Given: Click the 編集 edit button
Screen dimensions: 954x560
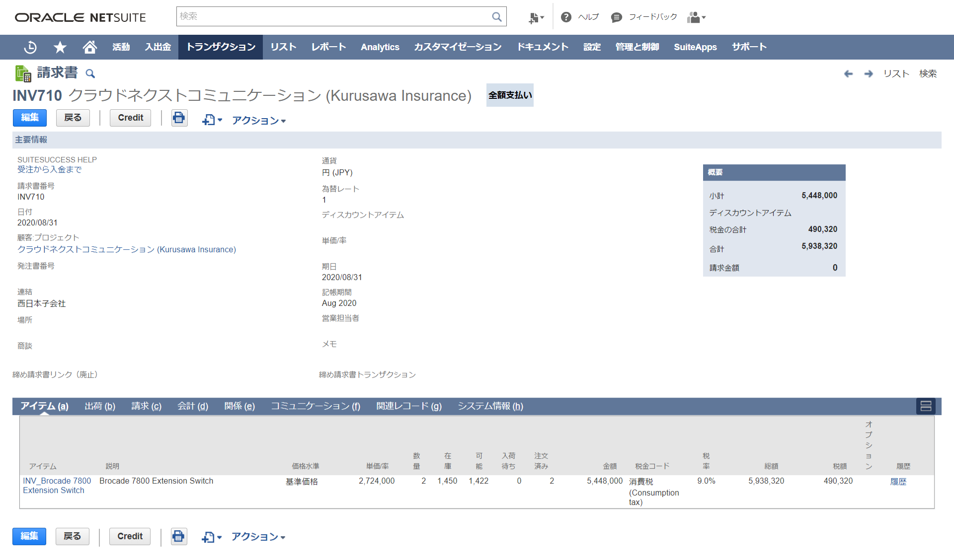Looking at the screenshot, I should pos(29,117).
